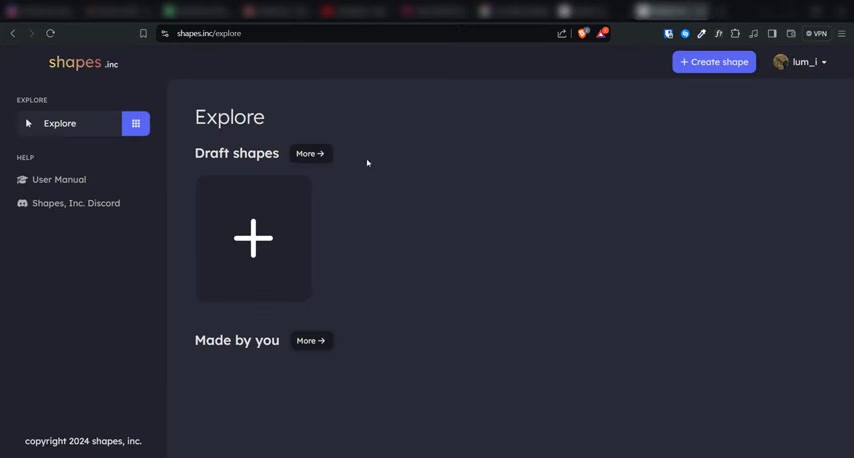Click the music note media control icon

coord(753,34)
